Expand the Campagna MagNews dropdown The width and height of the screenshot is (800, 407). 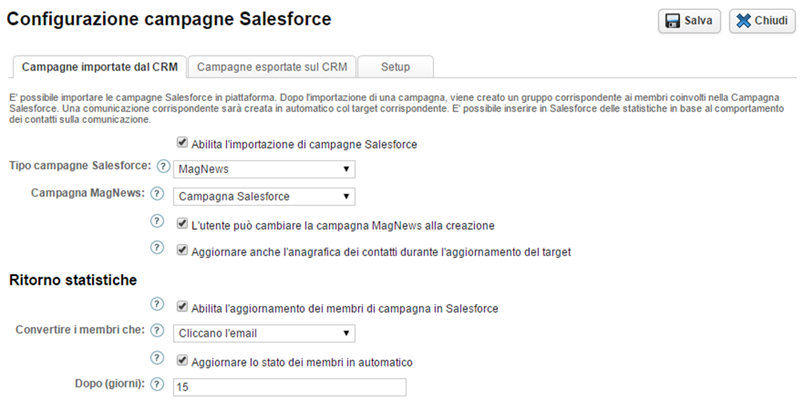[x=264, y=196]
